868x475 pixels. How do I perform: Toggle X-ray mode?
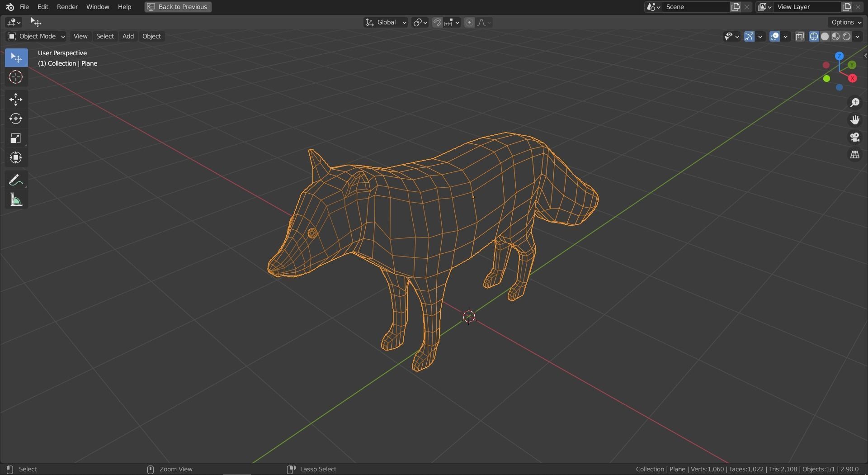click(x=800, y=37)
